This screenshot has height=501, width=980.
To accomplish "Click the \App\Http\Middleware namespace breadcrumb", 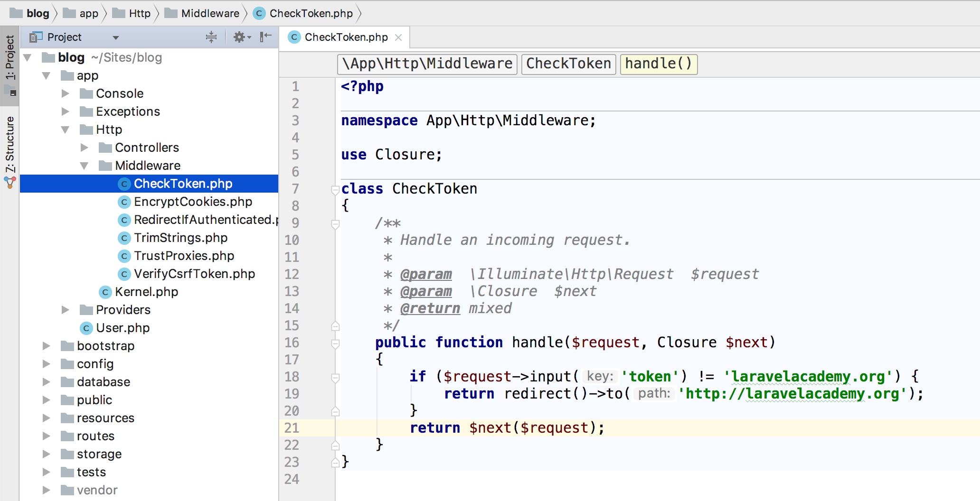I will click(427, 64).
